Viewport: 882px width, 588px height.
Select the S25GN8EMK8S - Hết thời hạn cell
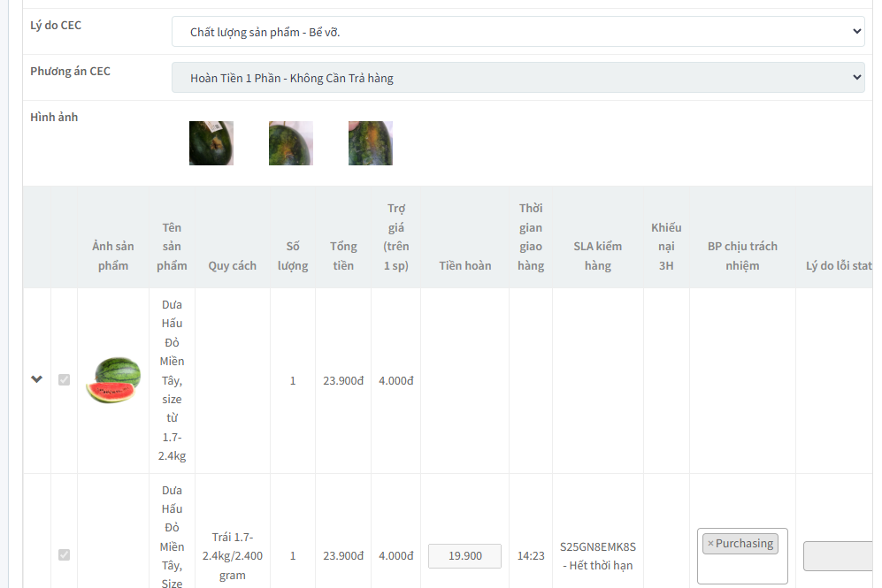click(x=598, y=556)
